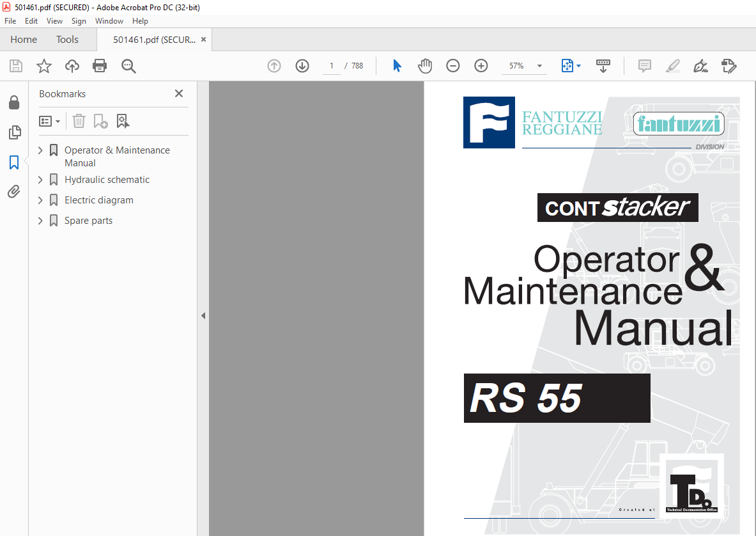Add a new bookmark icon
This screenshot has width=756, height=536.
coord(100,121)
